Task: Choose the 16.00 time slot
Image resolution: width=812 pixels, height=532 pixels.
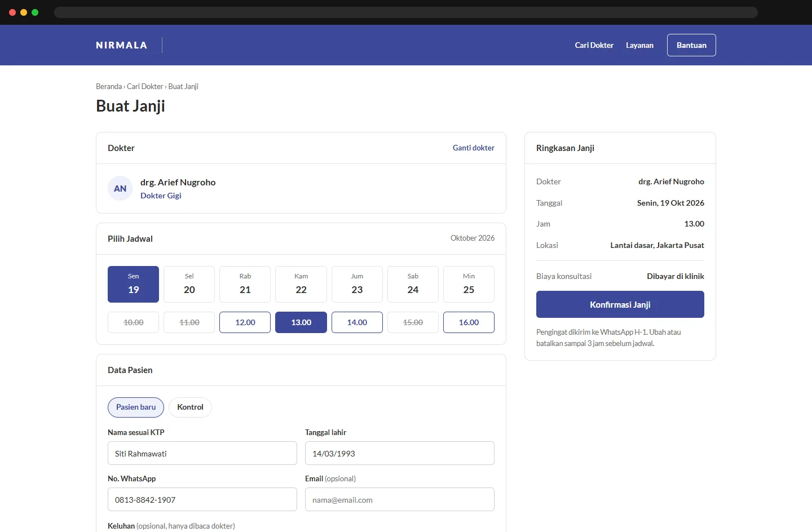Action: [469, 322]
